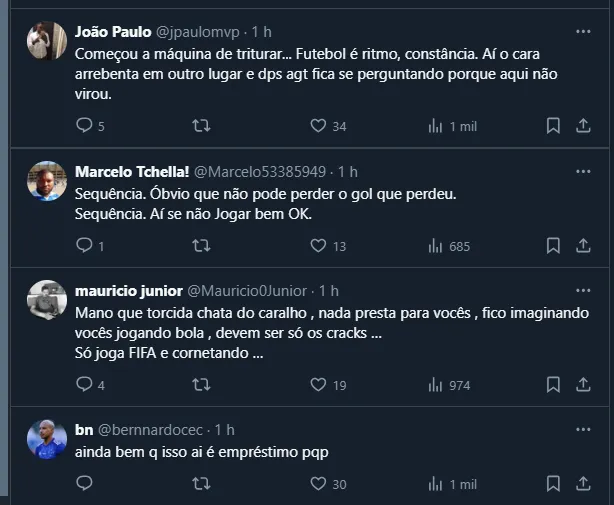Bookmark mauricio junior's tweet
This screenshot has height=505, width=614.
553,384
